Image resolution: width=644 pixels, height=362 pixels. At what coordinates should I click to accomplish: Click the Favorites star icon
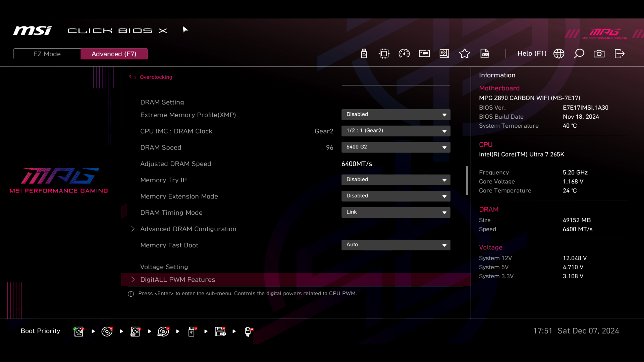[x=465, y=54]
